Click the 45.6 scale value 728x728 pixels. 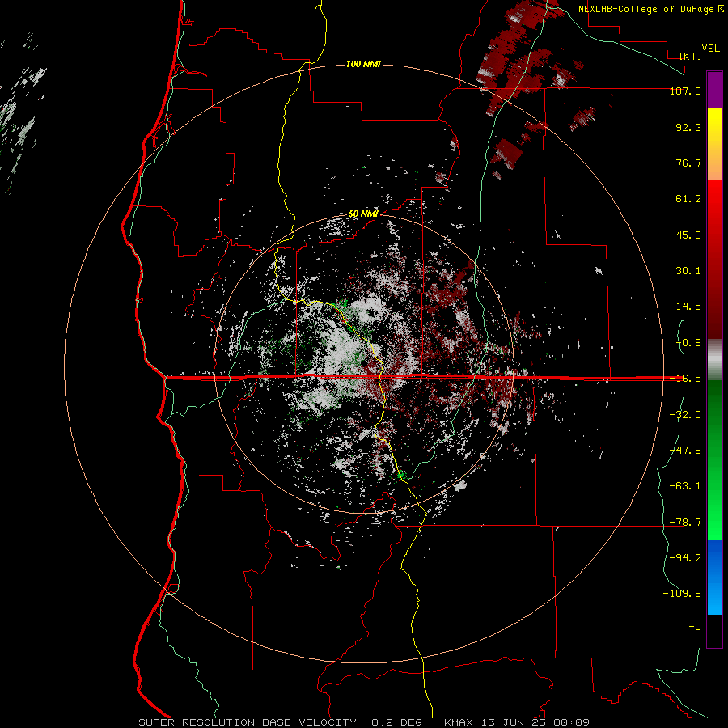tap(688, 235)
